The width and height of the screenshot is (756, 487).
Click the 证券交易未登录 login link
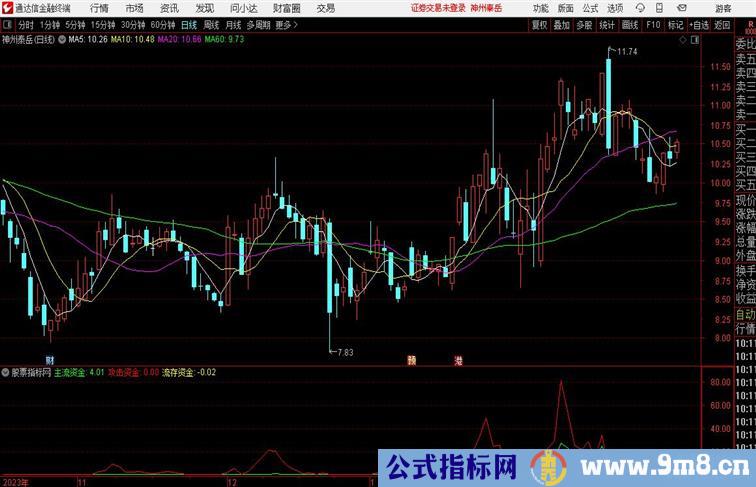(436, 8)
